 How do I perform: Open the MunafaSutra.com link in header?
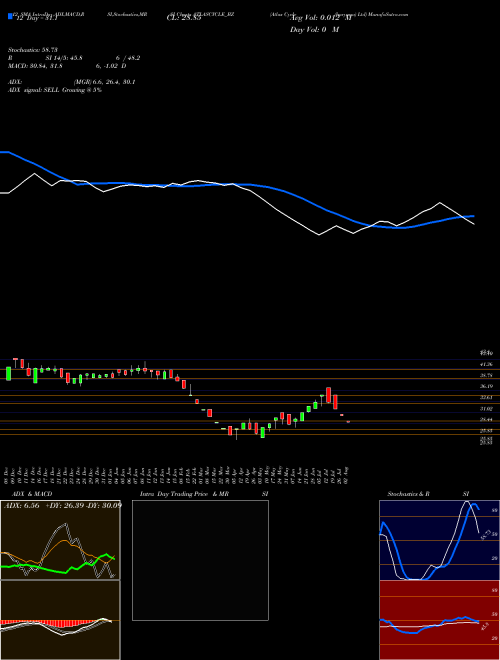click(389, 14)
